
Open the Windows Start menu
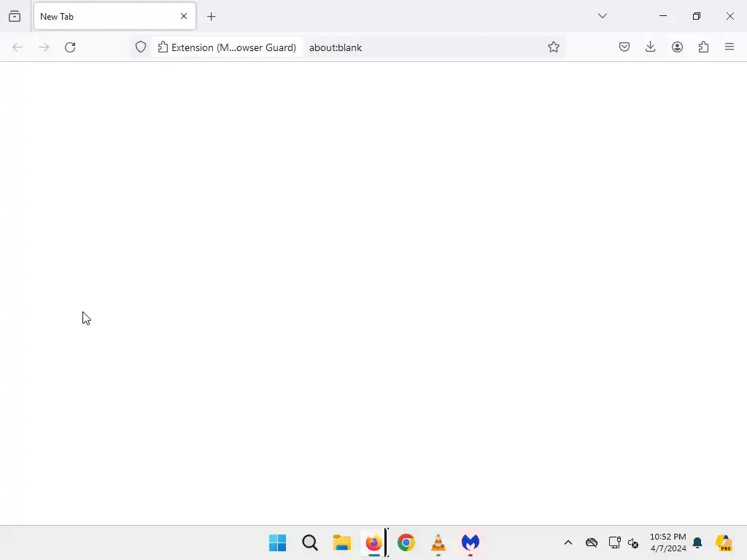tap(278, 542)
